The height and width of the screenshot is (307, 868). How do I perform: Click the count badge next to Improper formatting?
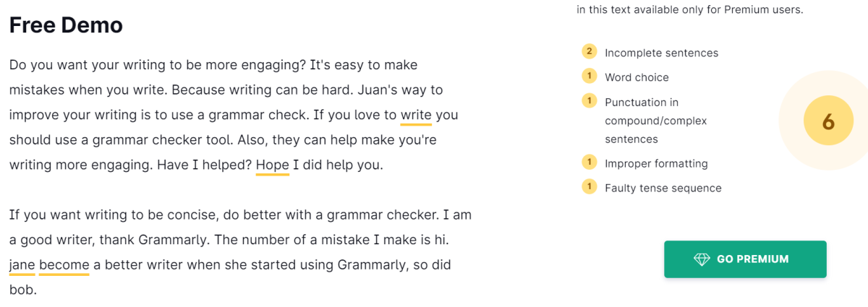point(590,163)
